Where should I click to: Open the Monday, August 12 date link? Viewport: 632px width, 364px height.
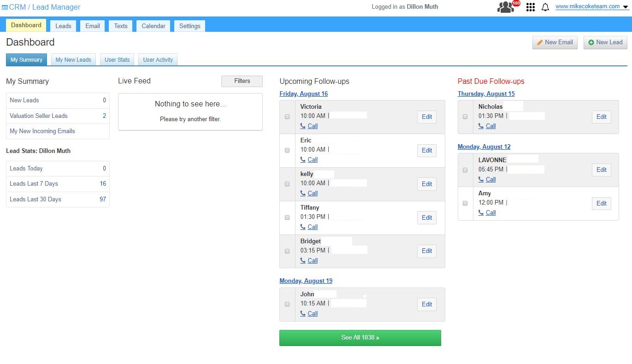point(484,147)
